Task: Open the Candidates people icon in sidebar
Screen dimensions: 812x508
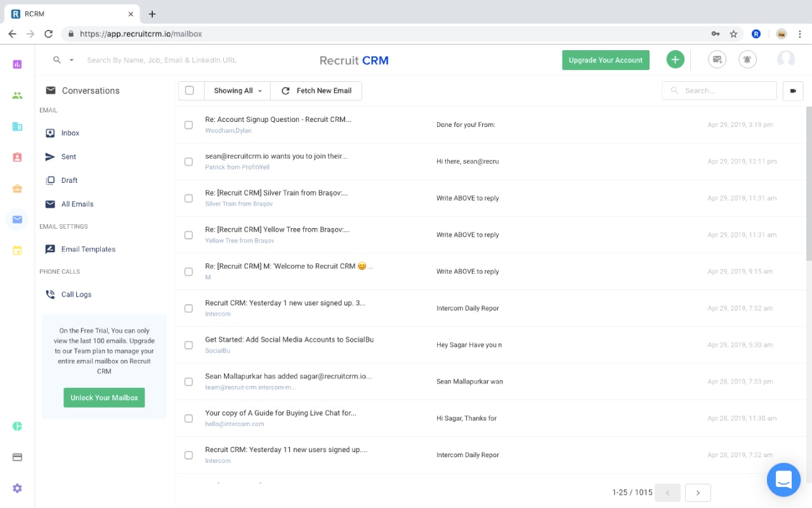Action: (17, 95)
